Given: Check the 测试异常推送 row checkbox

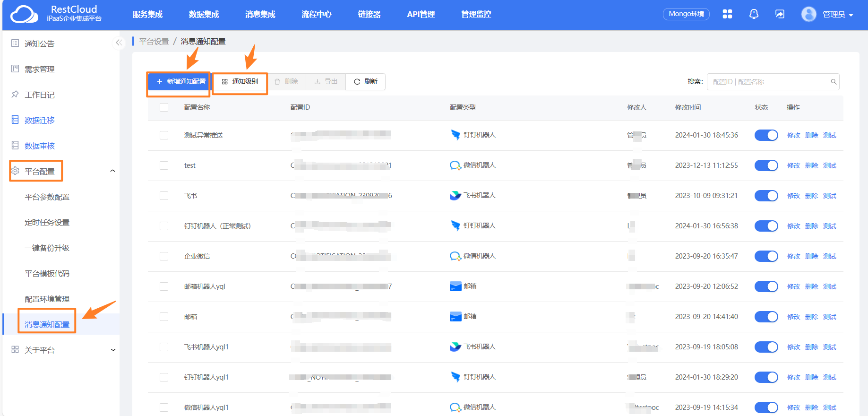Looking at the screenshot, I should pos(164,135).
